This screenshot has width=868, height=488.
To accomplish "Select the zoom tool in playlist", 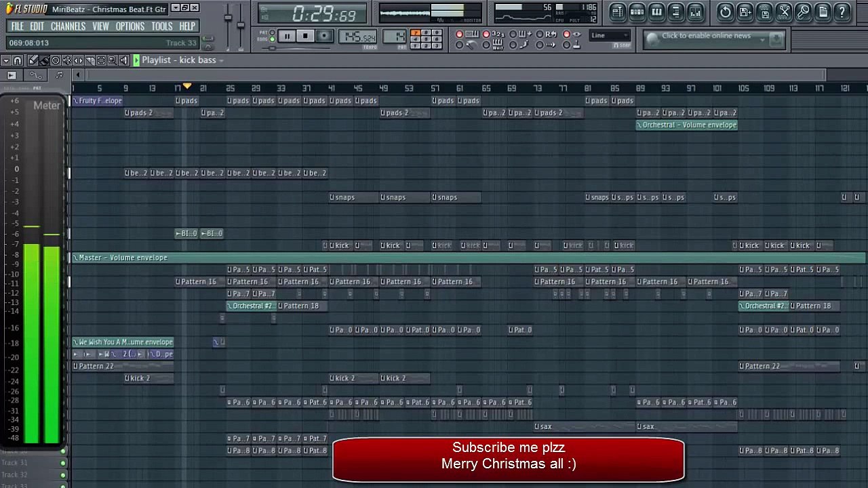I will click(x=113, y=60).
